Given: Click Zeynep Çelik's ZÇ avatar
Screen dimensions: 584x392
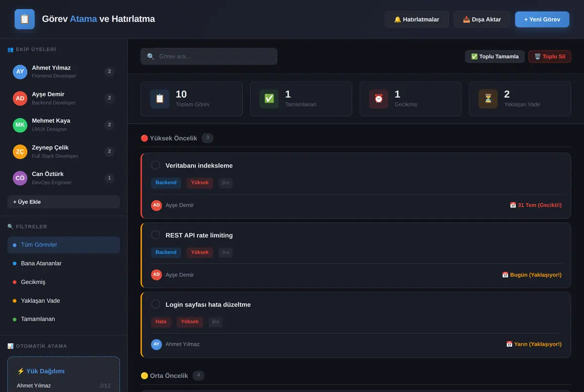Looking at the screenshot, I should pos(20,152).
